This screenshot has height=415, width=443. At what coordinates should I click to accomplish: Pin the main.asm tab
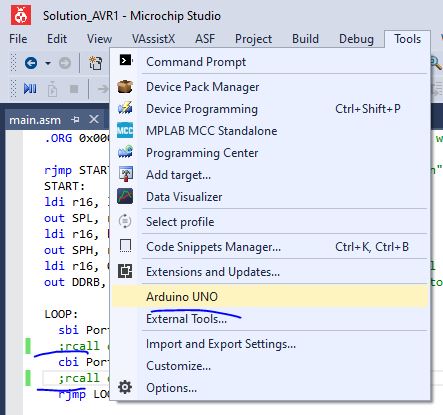75,119
